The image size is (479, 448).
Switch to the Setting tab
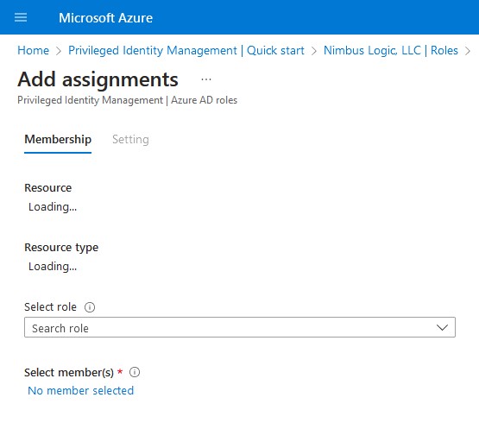[130, 140]
